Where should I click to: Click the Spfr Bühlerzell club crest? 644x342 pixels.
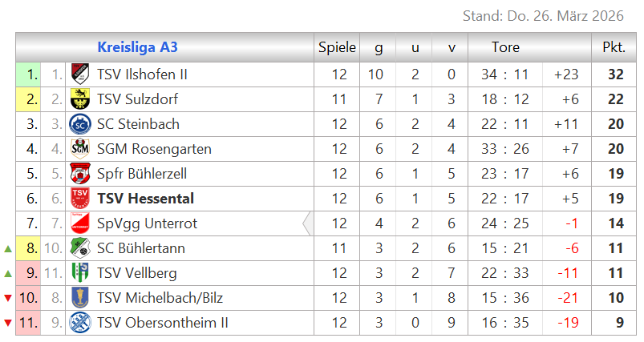pos(79,174)
